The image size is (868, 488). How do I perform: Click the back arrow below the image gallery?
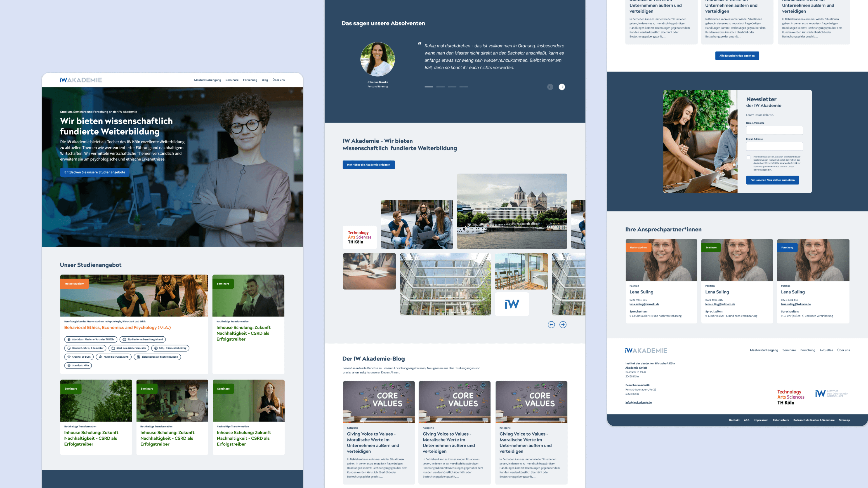click(552, 324)
